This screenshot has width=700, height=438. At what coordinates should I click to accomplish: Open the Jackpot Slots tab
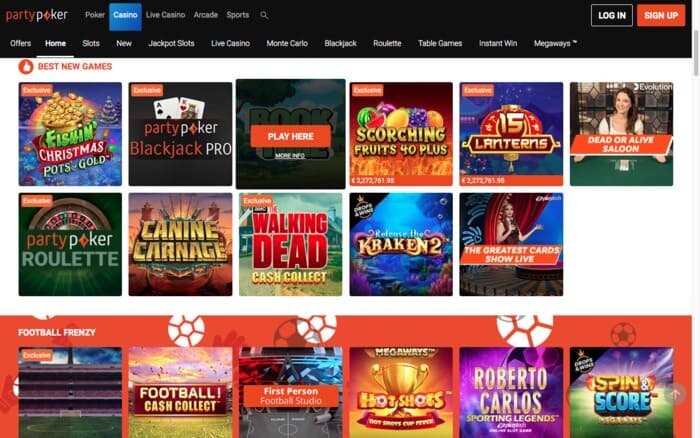pos(171,43)
